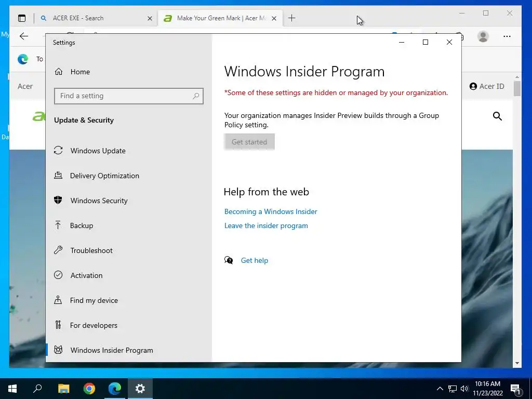Switch to Make Your Green Mark tab
This screenshot has height=399, width=532.
220,18
